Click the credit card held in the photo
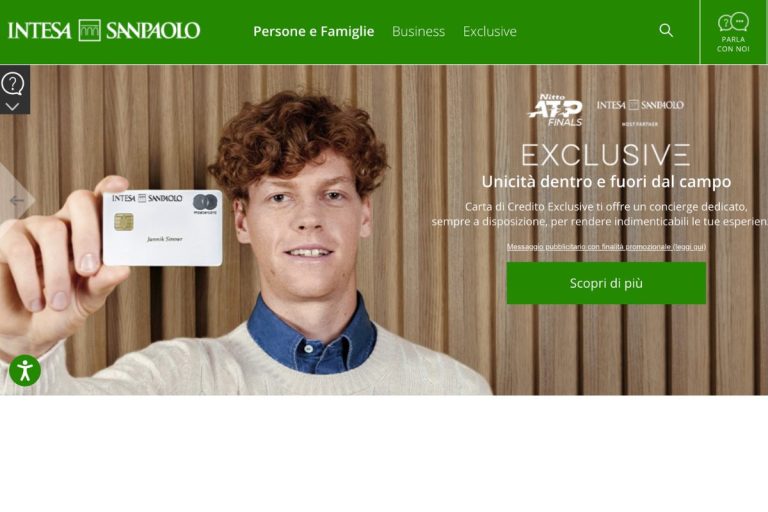Image resolution: width=768 pixels, height=512 pixels. pos(163,228)
